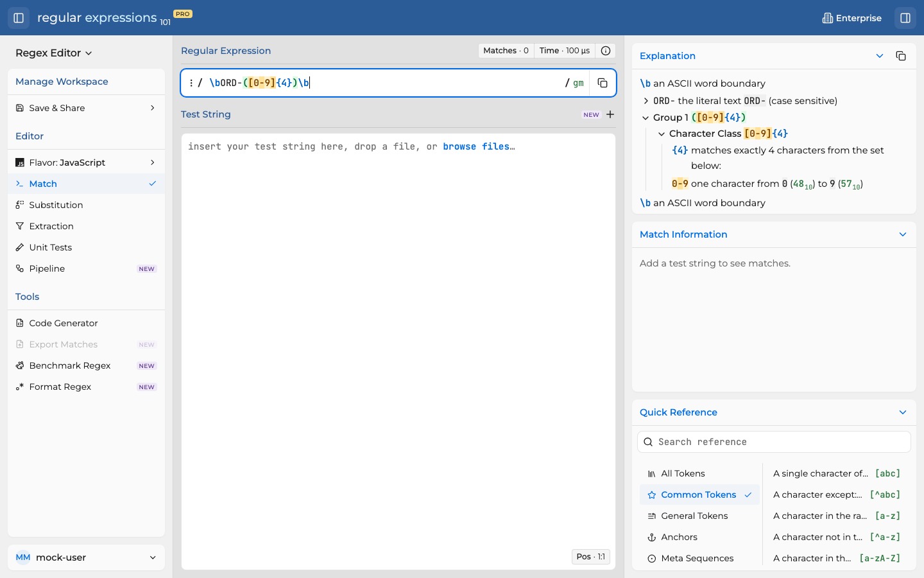The image size is (924, 578).
Task: Select the Anchors category
Action: click(x=700, y=537)
